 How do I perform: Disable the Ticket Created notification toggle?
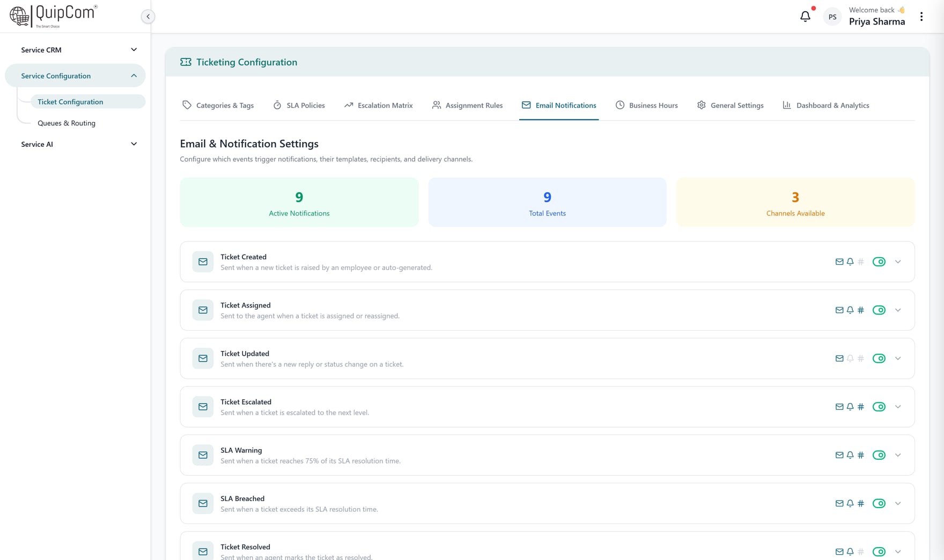879,262
